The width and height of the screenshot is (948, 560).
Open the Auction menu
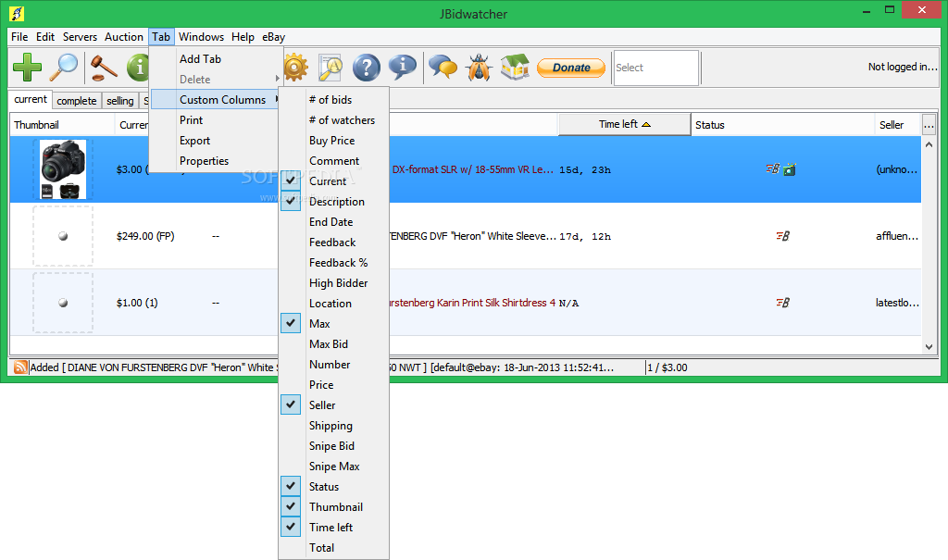124,37
